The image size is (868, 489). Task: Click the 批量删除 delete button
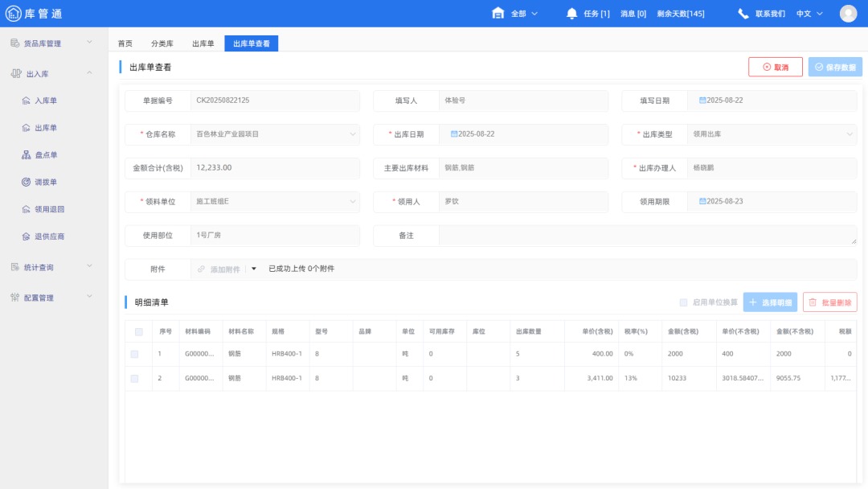pos(830,300)
